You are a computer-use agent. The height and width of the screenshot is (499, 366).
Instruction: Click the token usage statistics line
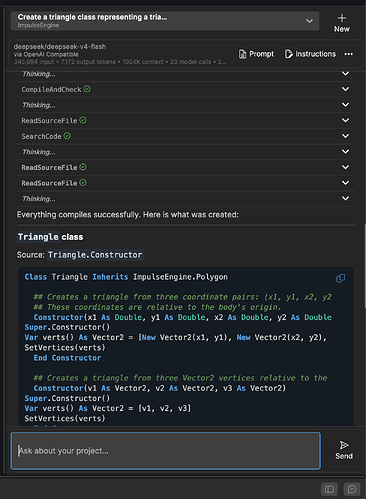tap(120, 62)
